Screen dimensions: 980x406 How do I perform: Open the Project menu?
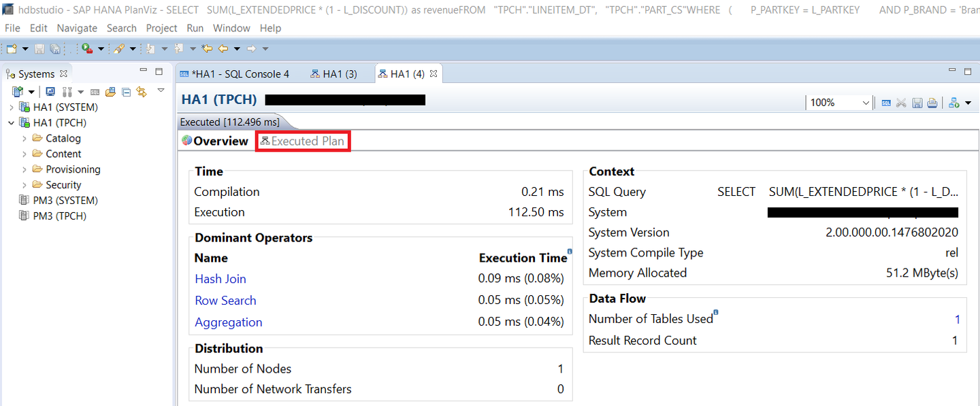(161, 28)
